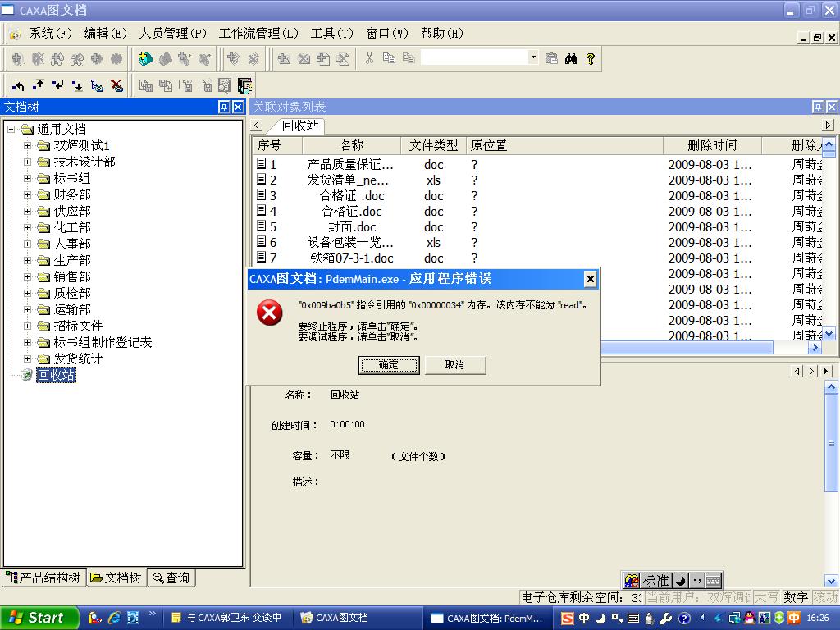Select the 回收站 recycle bin tree icon

point(27,375)
